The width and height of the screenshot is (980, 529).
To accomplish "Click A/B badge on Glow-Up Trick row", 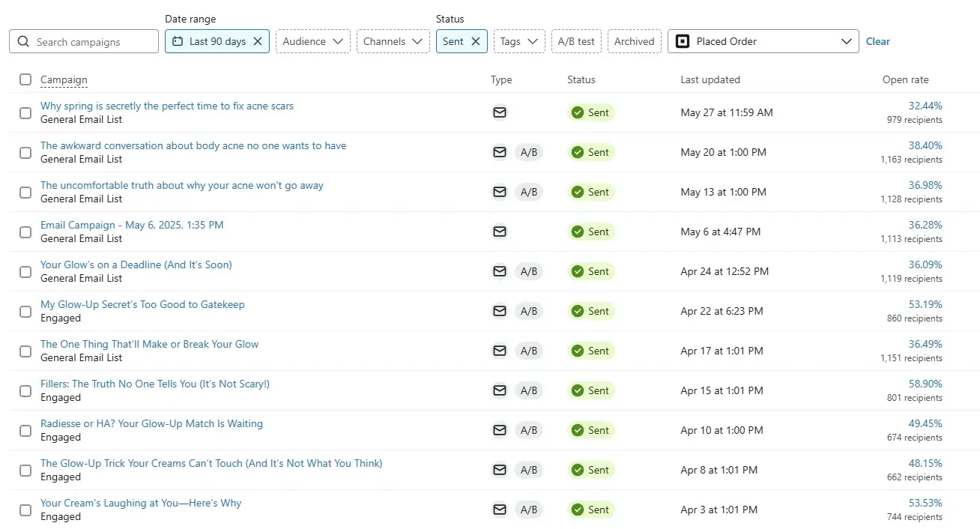I will pos(529,470).
